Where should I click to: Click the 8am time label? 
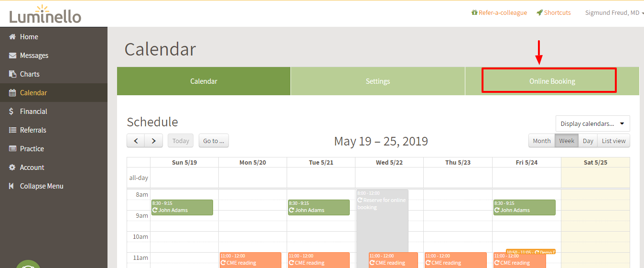click(x=142, y=194)
